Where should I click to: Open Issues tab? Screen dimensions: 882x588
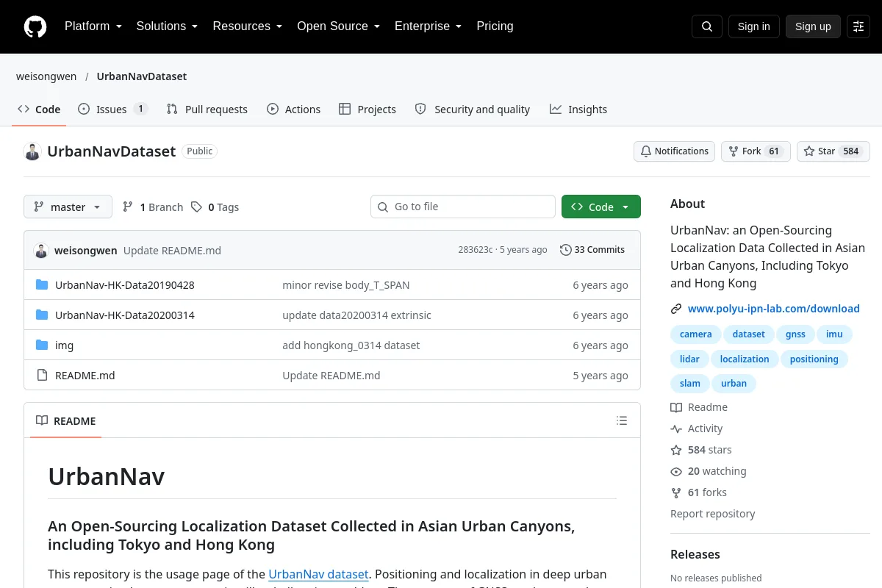click(x=113, y=110)
